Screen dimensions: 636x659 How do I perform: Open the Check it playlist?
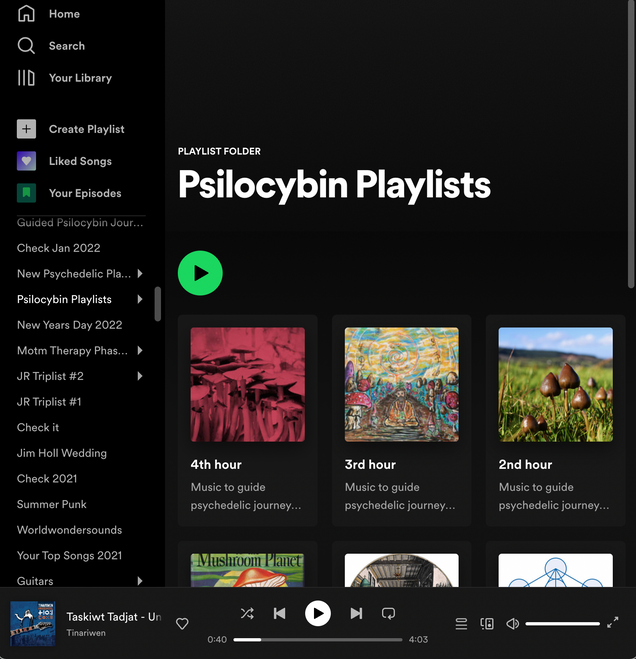point(38,427)
